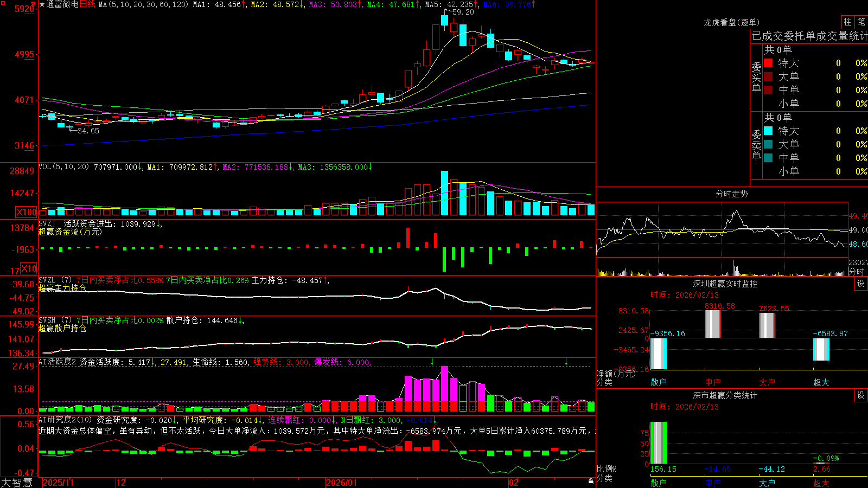This screenshot has width=868, height=488.
Task: Click the 委买单 vertical label
Action: point(756,77)
